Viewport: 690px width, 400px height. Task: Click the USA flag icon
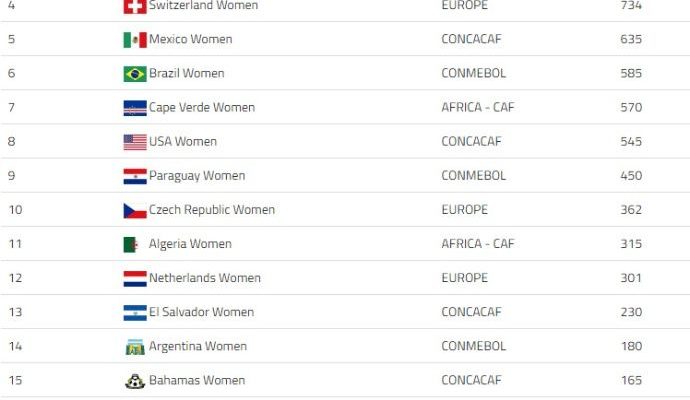click(135, 142)
